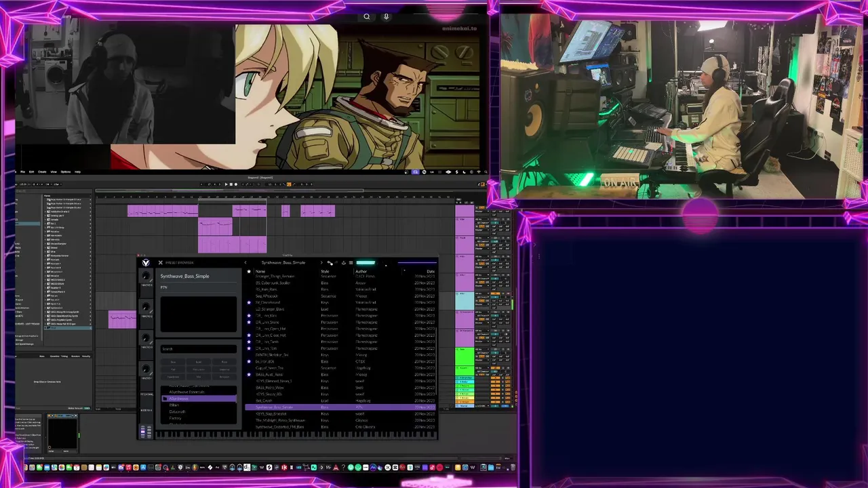Open Ableton's View menu
Screen dimensions: 868x488
[x=54, y=171]
